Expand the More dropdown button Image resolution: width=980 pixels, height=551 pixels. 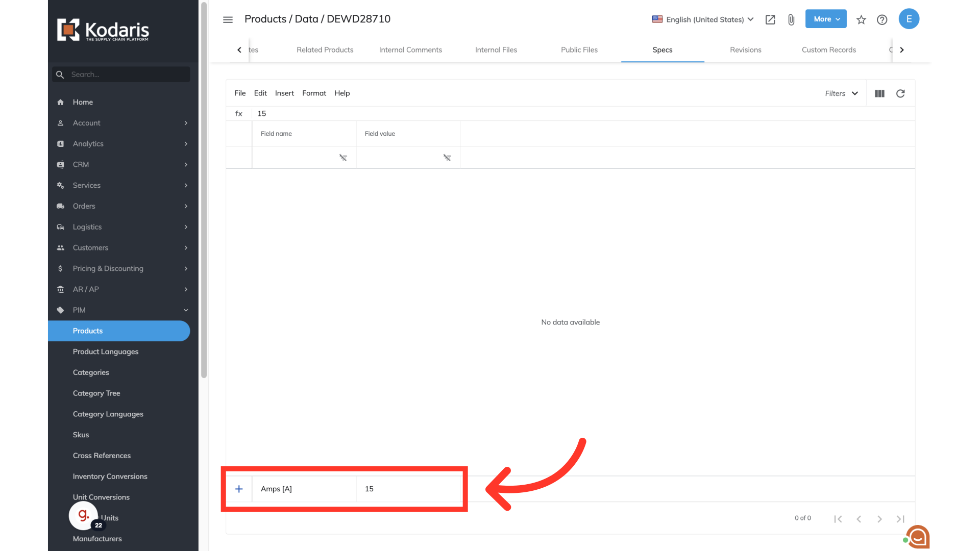826,19
